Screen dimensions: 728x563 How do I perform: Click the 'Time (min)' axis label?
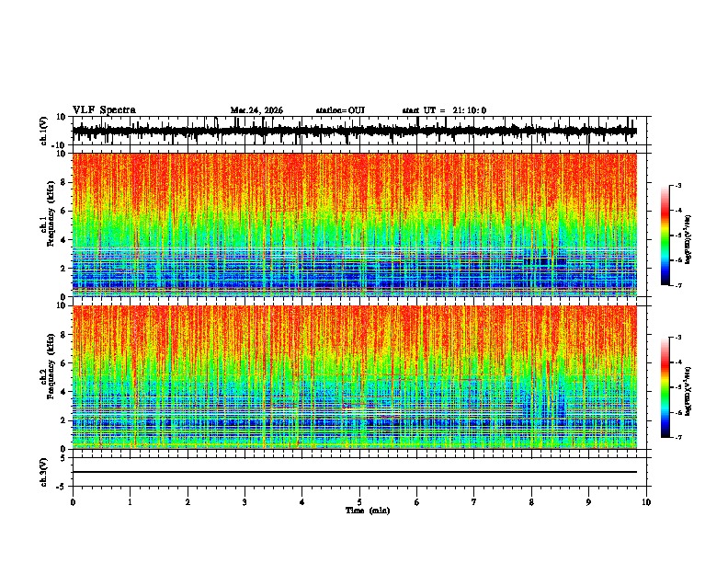coord(368,511)
